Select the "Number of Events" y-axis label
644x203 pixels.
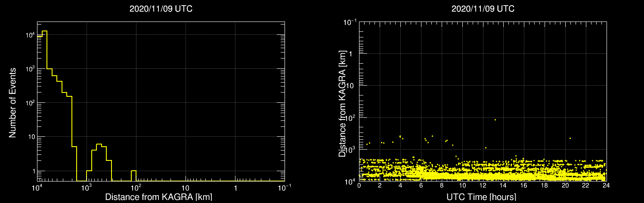pyautogui.click(x=12, y=102)
